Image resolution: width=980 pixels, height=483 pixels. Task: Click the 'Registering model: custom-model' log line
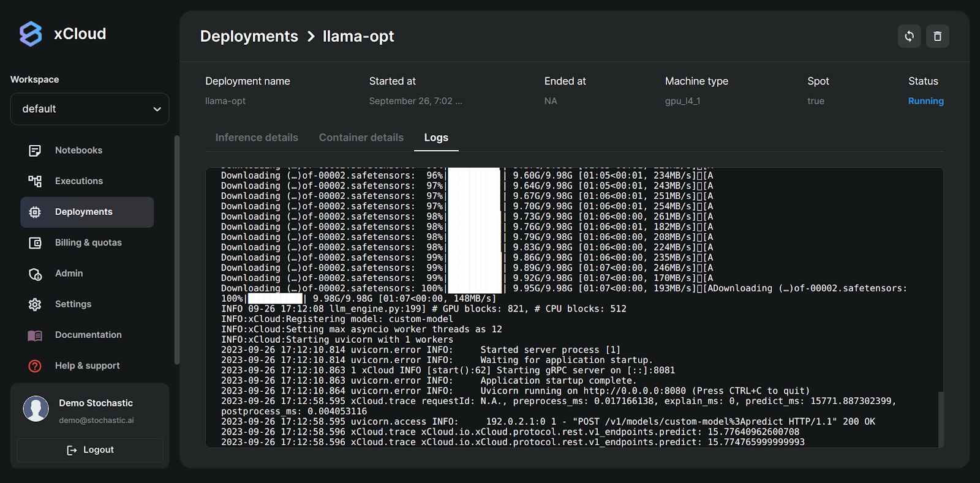click(337, 319)
